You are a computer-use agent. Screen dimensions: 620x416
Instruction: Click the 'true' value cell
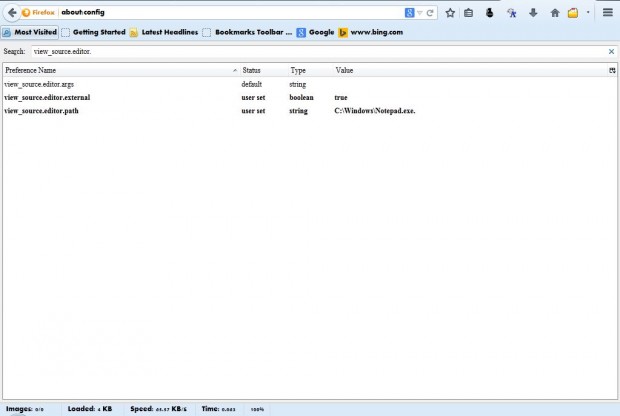[x=341, y=97]
